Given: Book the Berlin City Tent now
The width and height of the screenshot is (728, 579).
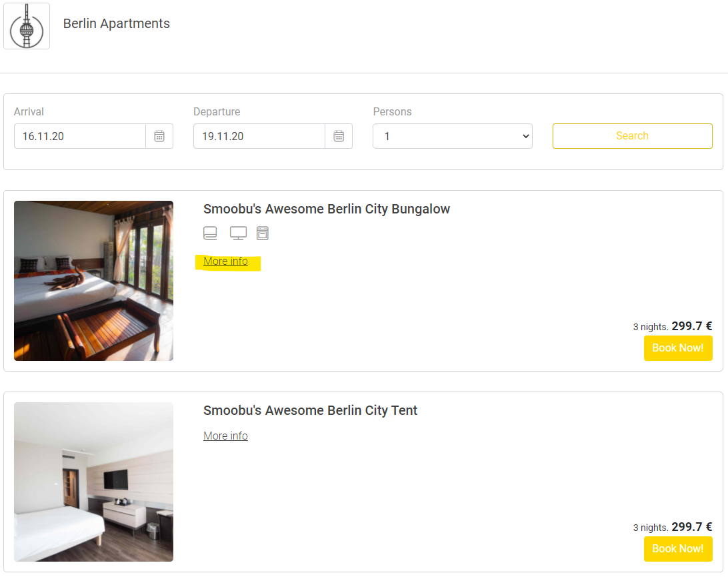Looking at the screenshot, I should click(x=678, y=549).
